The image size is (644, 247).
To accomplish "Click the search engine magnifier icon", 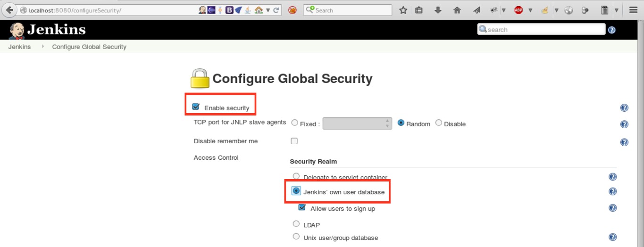I will [x=310, y=10].
